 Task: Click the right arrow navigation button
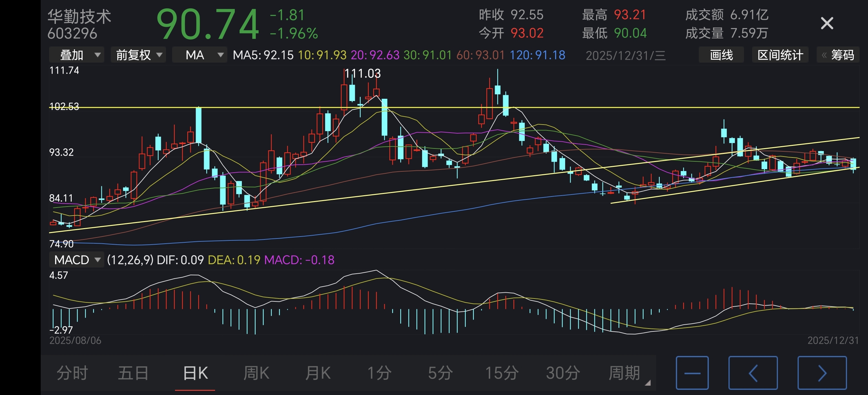point(822,373)
